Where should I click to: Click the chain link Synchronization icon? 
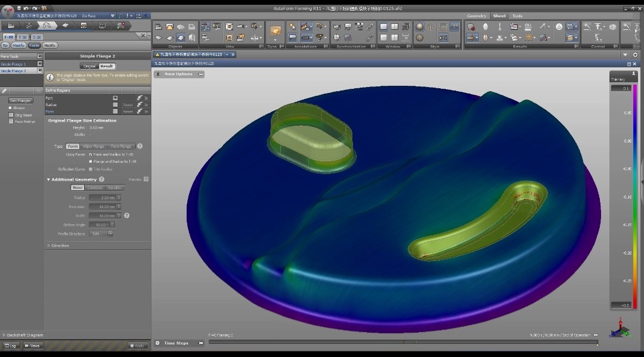pyautogui.click(x=370, y=27)
